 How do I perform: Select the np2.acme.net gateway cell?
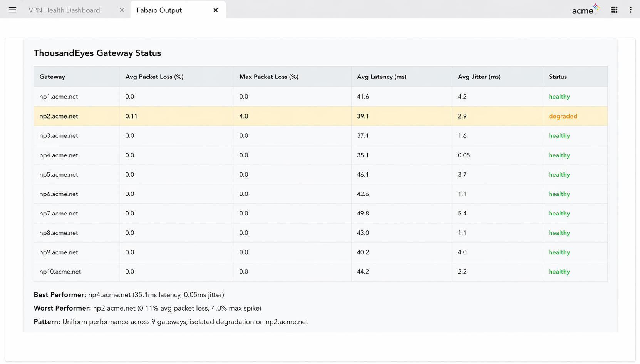[x=59, y=116]
